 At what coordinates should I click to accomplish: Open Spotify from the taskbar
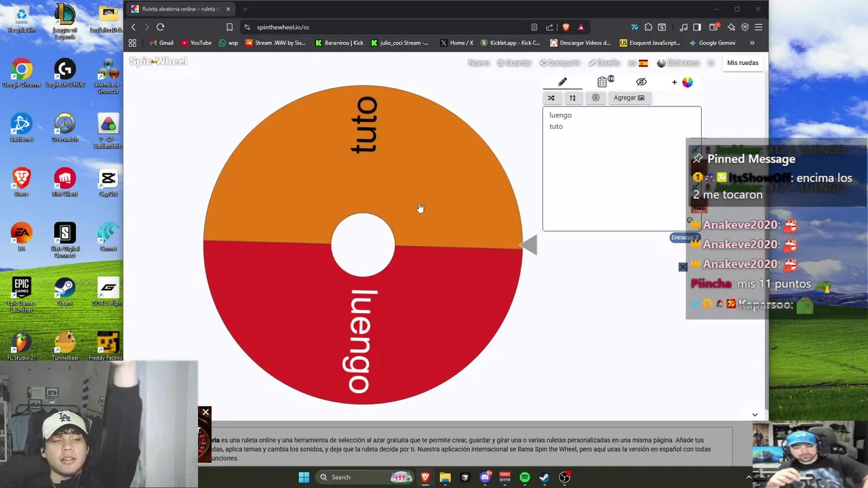[525, 477]
